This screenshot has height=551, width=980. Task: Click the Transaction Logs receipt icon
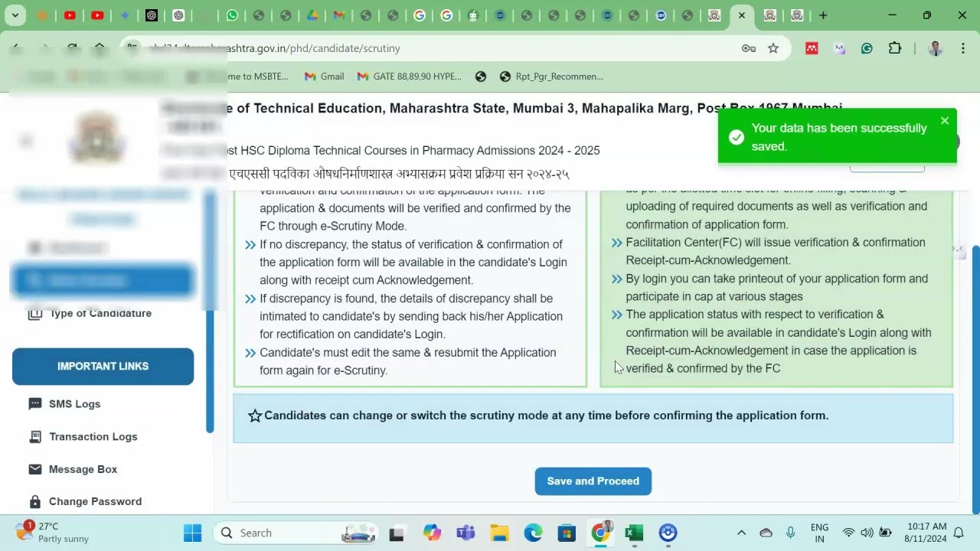pyautogui.click(x=35, y=437)
